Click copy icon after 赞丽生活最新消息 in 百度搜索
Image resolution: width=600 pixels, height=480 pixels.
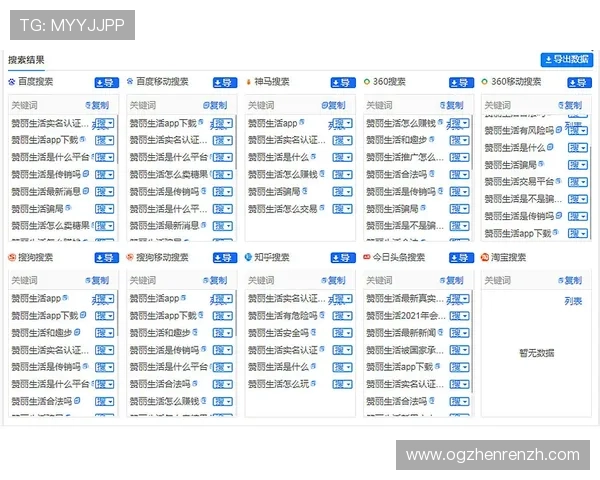point(86,191)
